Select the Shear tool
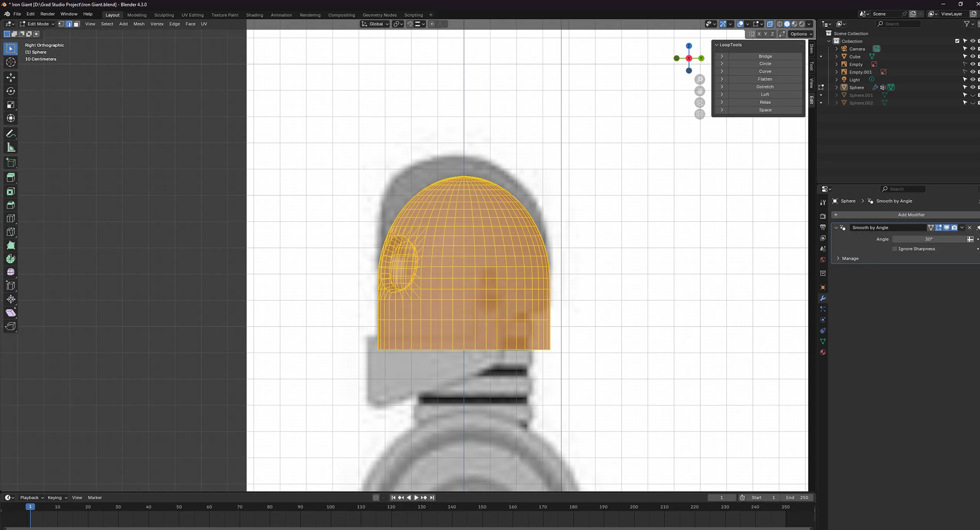Screen dimensions: 980x530 pos(11,313)
